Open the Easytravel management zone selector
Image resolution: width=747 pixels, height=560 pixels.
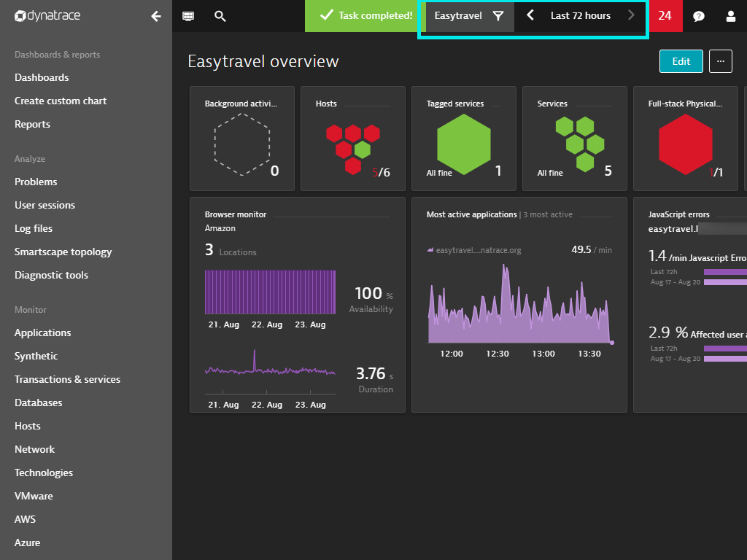[x=458, y=16]
